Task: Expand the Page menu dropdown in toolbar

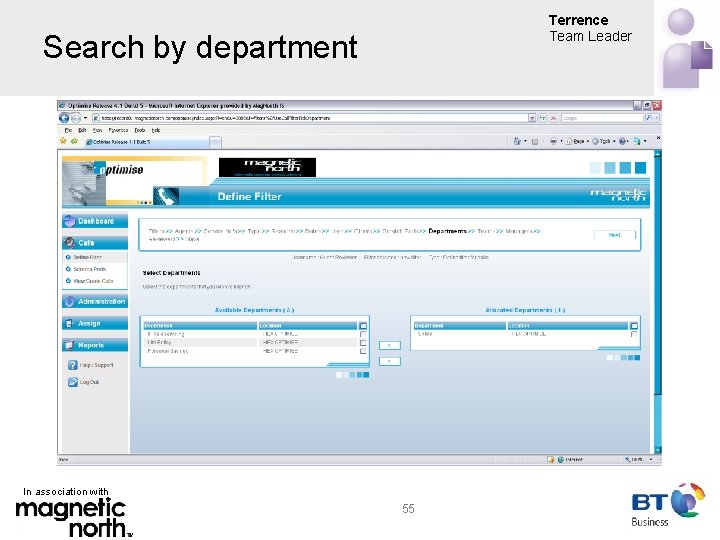Action: click(x=588, y=141)
